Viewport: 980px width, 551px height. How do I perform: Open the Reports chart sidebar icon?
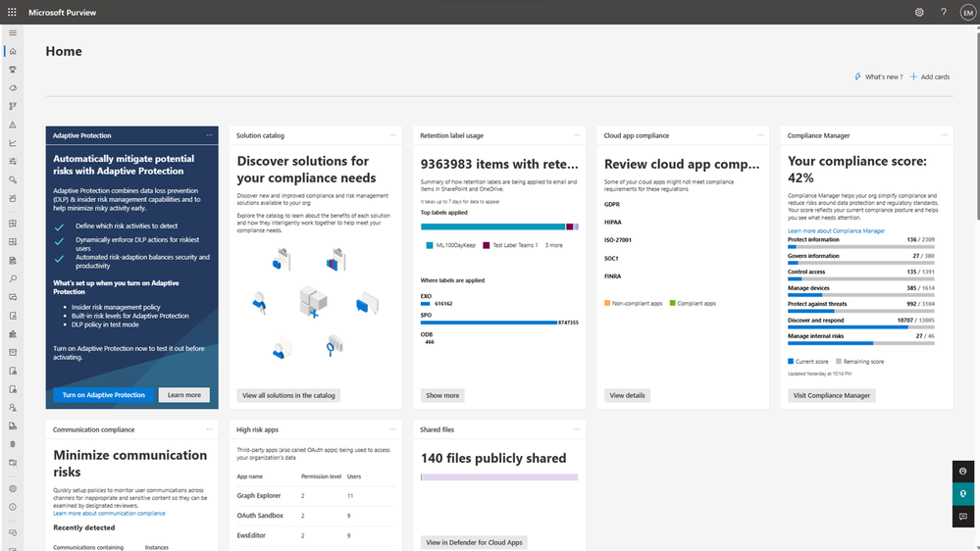[13, 143]
